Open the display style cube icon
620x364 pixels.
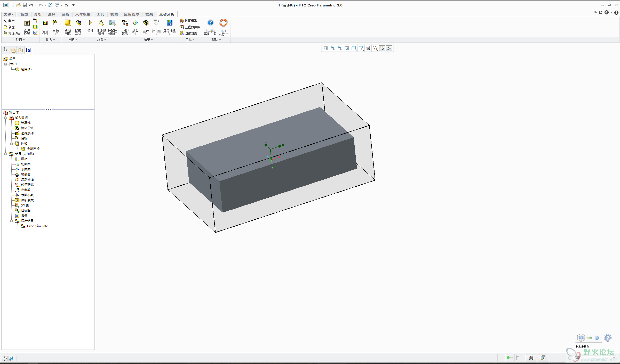(x=354, y=48)
